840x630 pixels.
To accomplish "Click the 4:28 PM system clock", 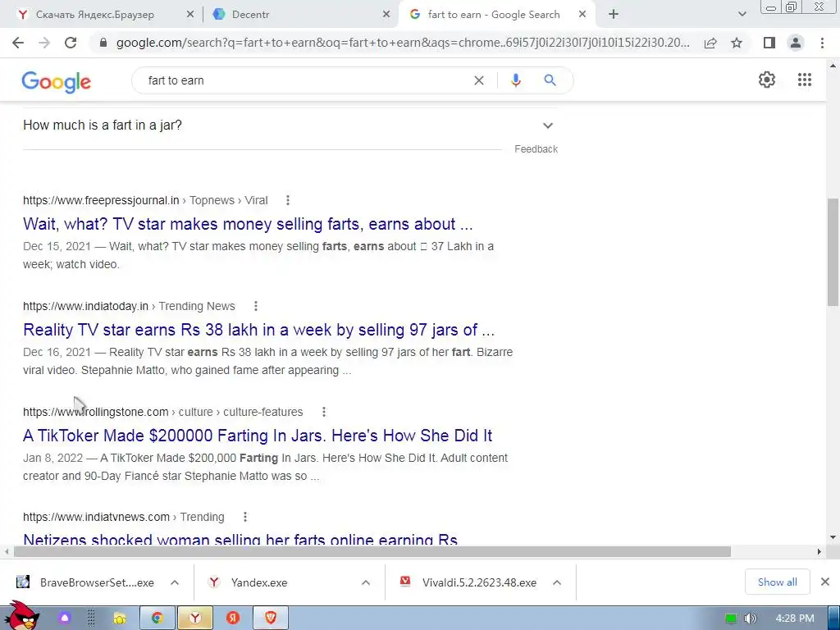I will click(x=795, y=619).
